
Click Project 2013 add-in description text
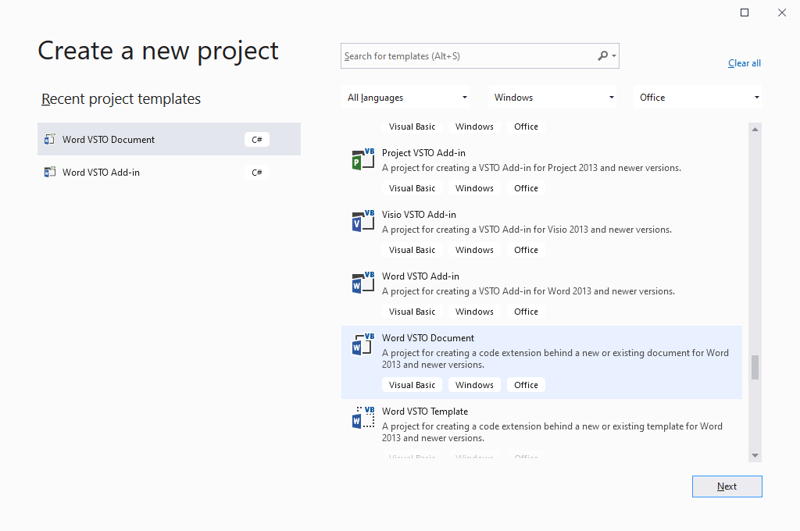(531, 168)
